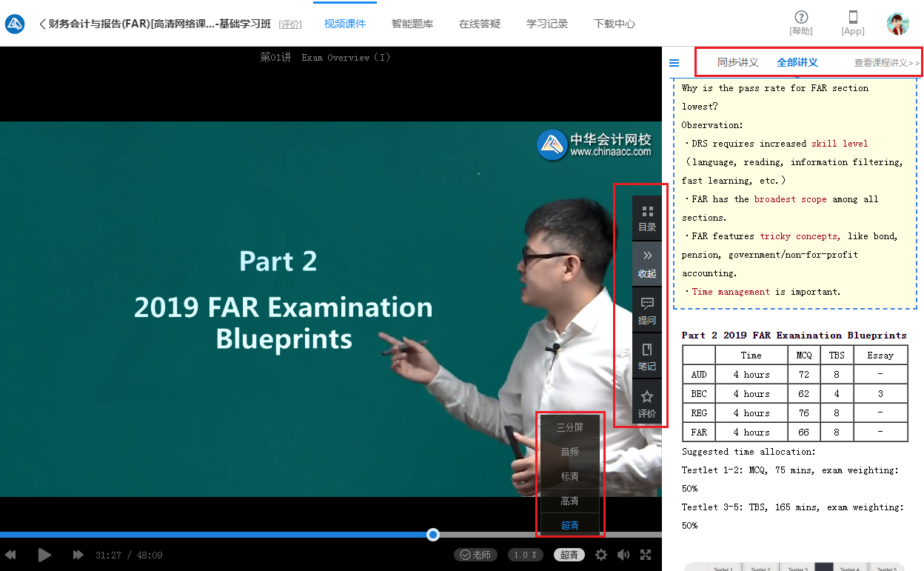Image resolution: width=924 pixels, height=571 pixels.
Task: Enter fullscreen mode in the video player
Action: point(646,554)
